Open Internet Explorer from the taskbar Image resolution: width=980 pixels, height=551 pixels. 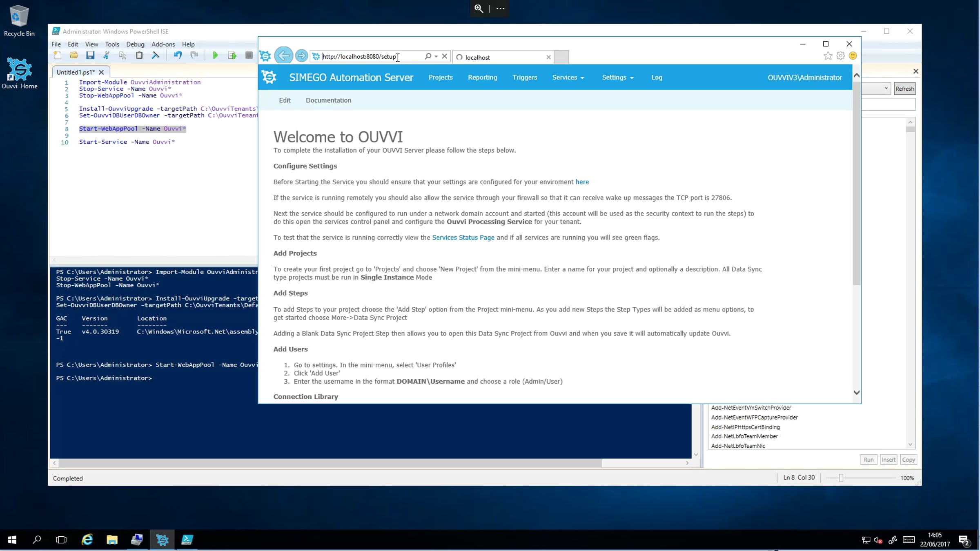pos(87,540)
